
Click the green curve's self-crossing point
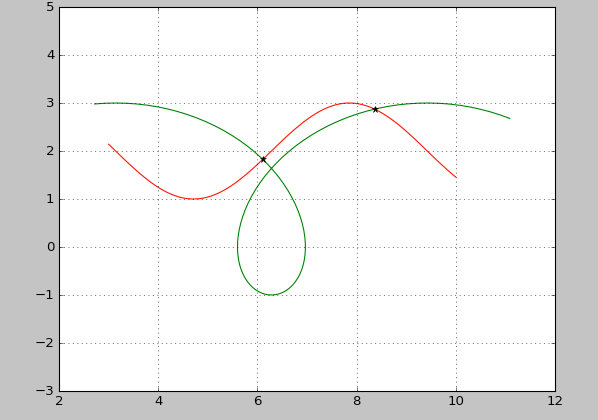click(271, 168)
